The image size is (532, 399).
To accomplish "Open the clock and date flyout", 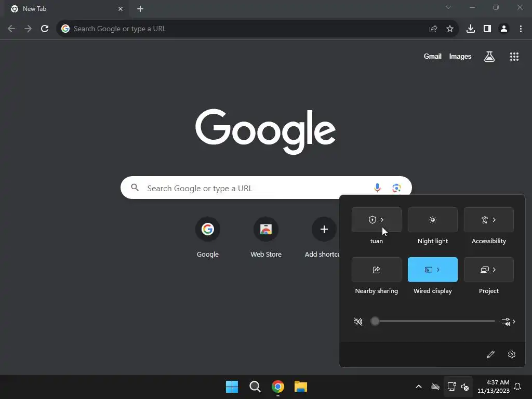I will point(494,387).
